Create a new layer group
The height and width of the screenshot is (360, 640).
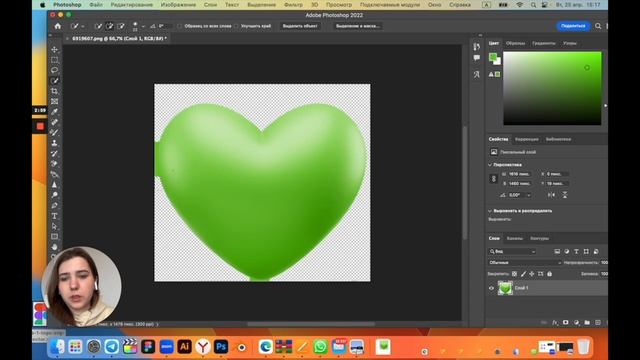(587, 322)
